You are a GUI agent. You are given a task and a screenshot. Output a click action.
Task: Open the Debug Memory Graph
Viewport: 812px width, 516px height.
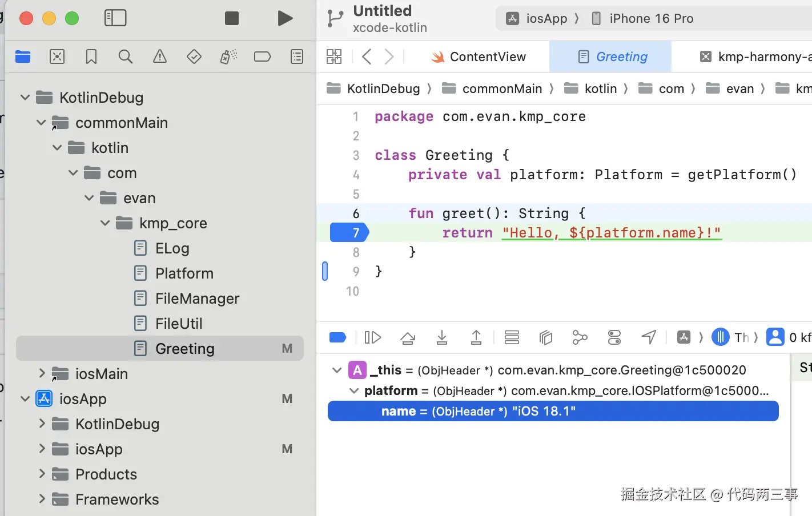pos(580,337)
